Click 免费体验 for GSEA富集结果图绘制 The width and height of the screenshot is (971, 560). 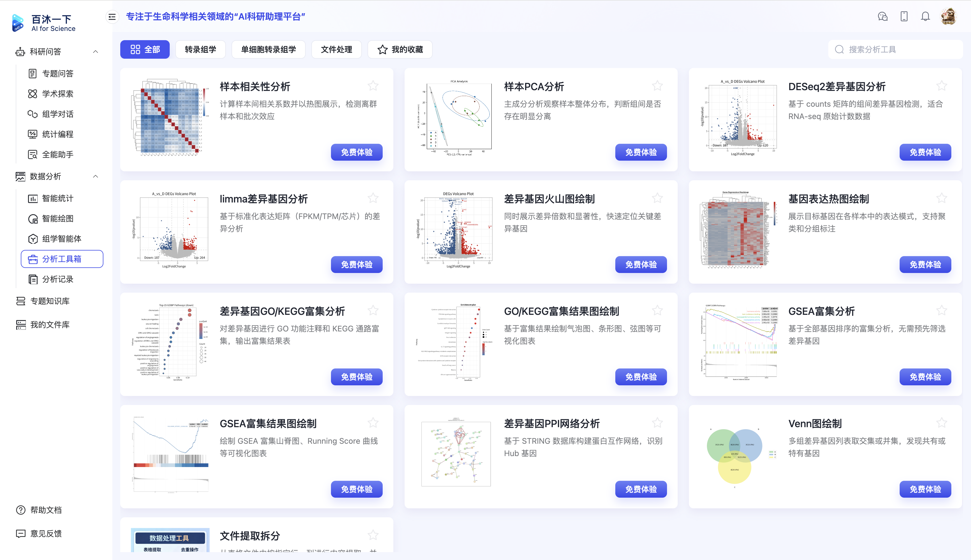click(357, 489)
